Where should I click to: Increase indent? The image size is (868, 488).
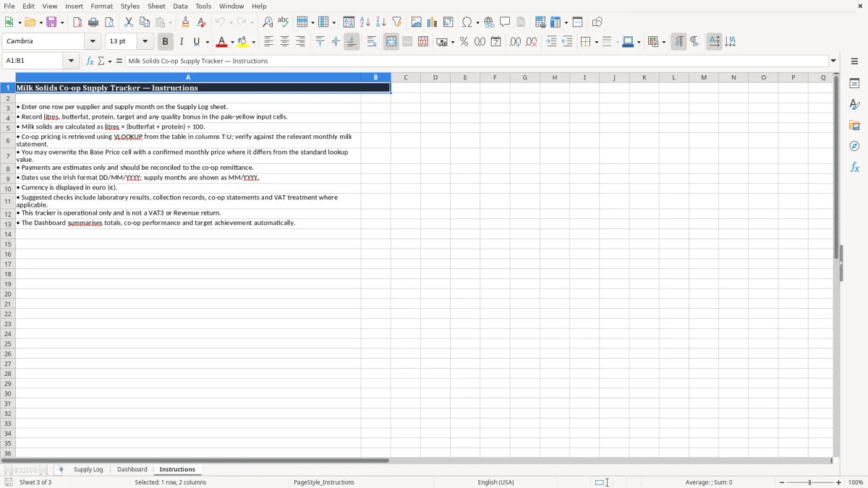pos(551,42)
